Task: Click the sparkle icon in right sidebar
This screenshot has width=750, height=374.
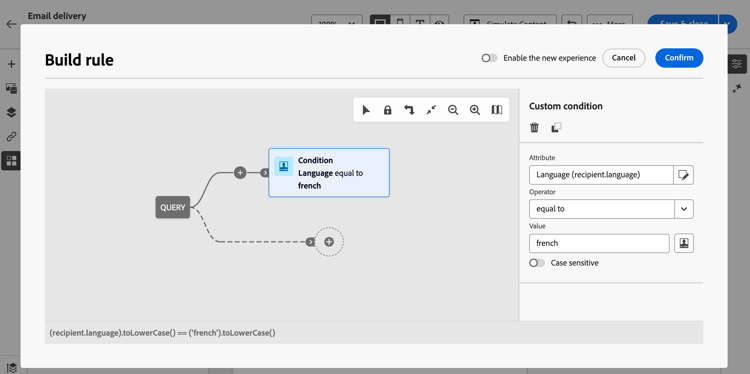Action: pyautogui.click(x=737, y=88)
